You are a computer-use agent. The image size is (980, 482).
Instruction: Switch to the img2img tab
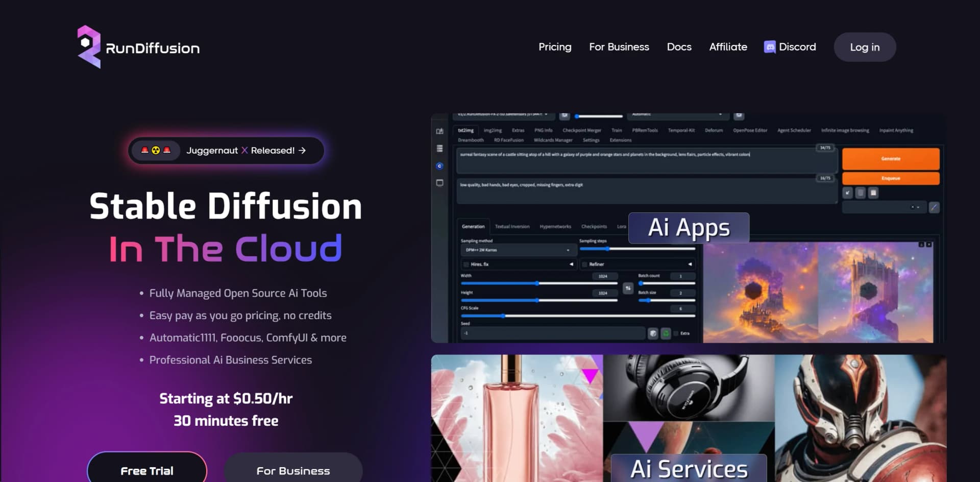tap(493, 131)
